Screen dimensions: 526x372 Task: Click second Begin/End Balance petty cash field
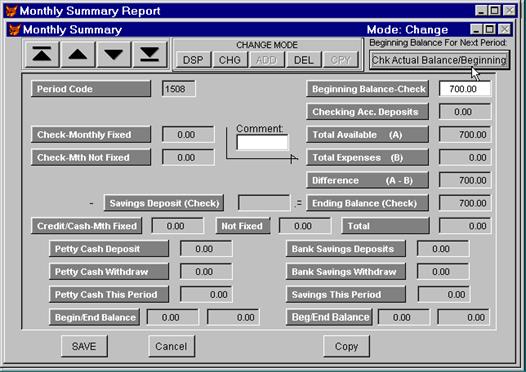[233, 317]
